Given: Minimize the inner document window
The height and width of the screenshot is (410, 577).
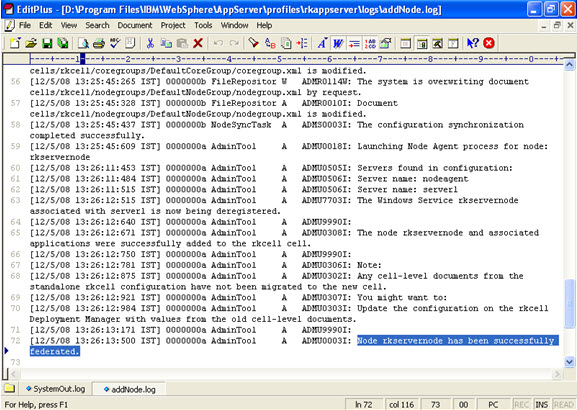Looking at the screenshot, I should point(544,25).
